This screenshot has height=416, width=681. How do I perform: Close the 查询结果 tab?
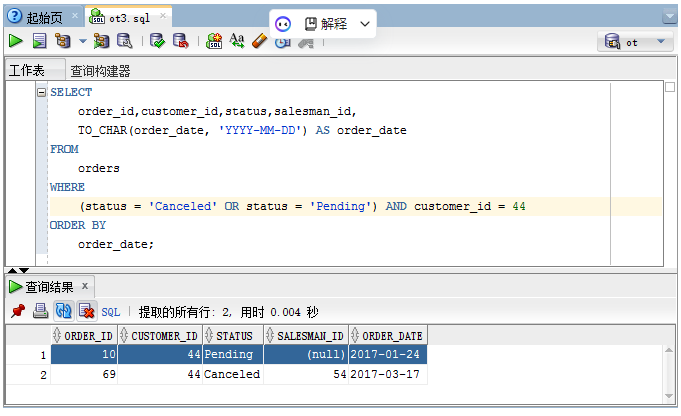85,287
